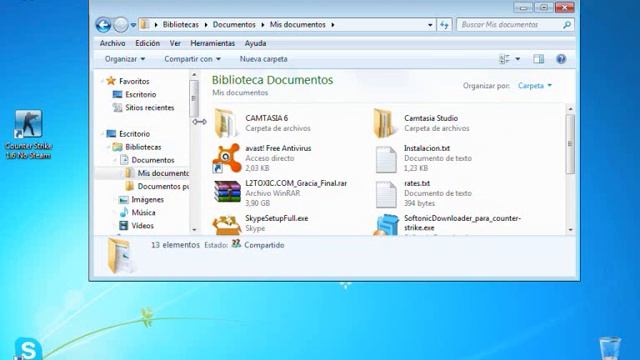This screenshot has width=640, height=360.
Task: Open the Organizar dropdown
Action: [125, 59]
